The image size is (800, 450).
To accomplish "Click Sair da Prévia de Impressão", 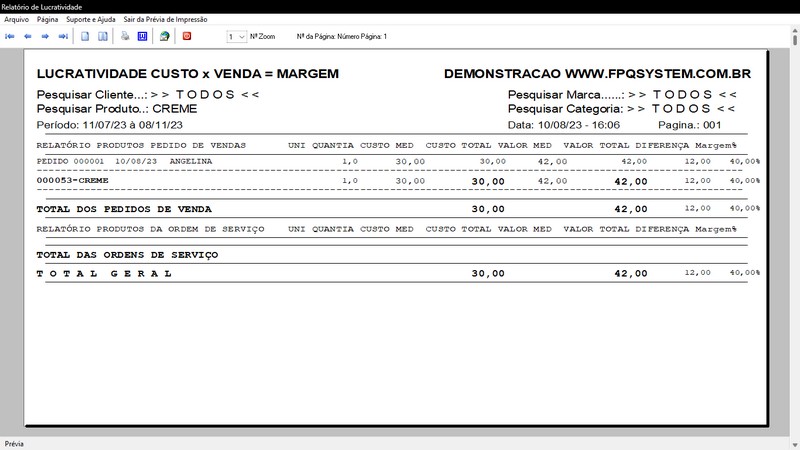I will point(165,19).
